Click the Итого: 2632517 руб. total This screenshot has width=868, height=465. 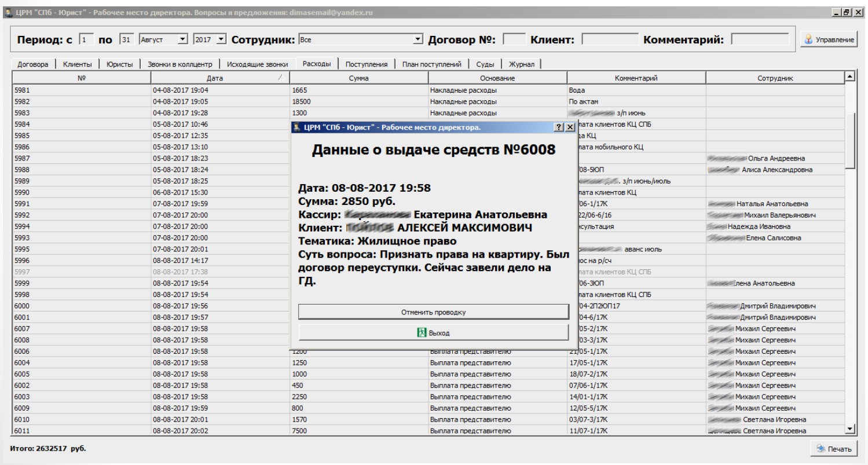(48, 448)
